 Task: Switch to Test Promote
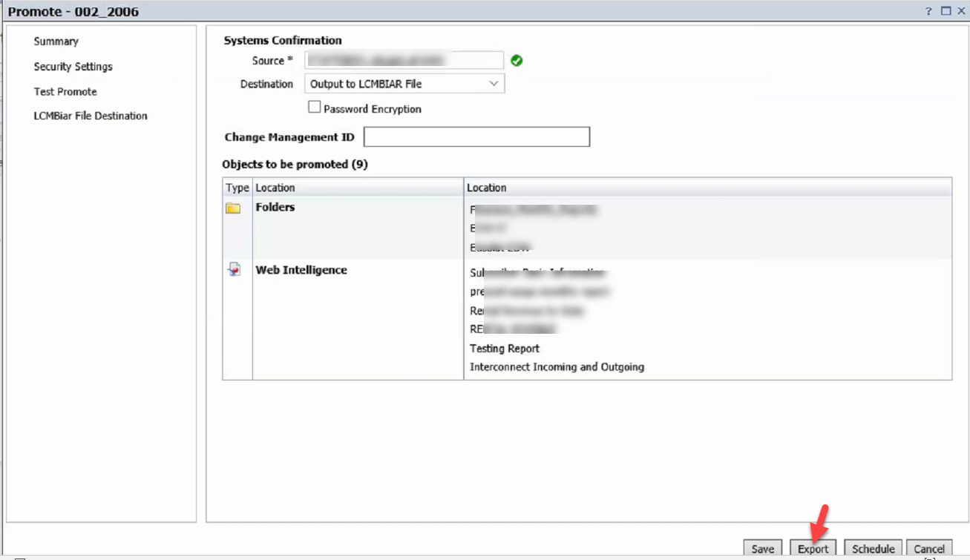tap(65, 91)
